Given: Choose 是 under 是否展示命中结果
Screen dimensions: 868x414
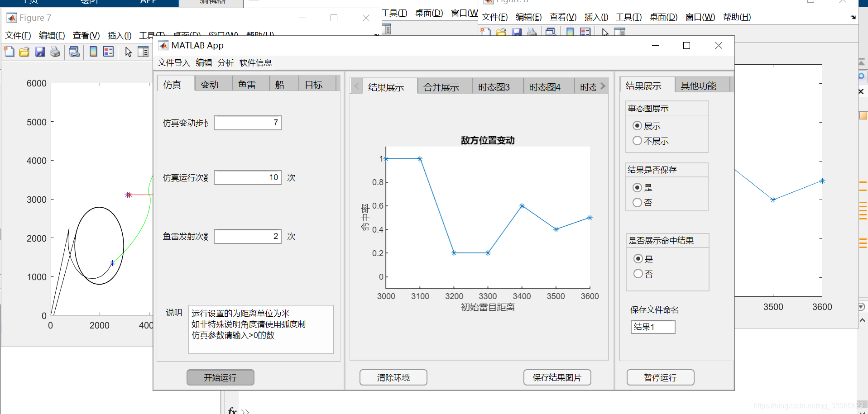Looking at the screenshot, I should click(638, 258).
